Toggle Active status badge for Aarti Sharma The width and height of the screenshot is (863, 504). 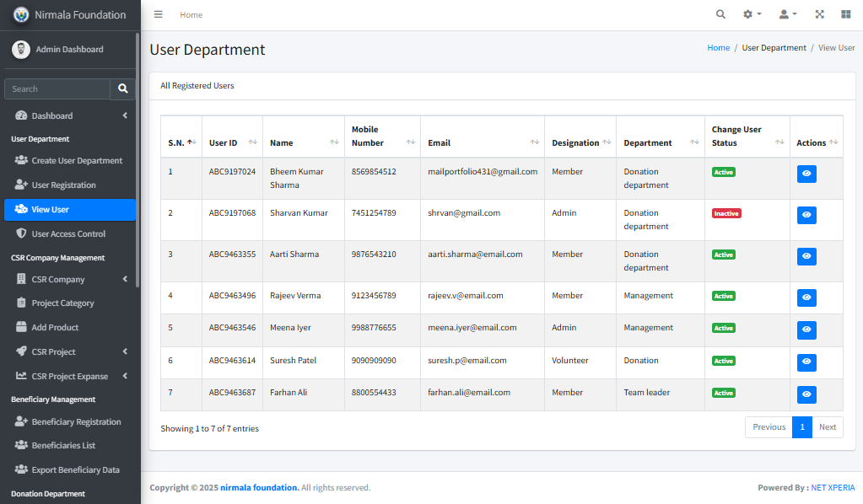point(723,255)
